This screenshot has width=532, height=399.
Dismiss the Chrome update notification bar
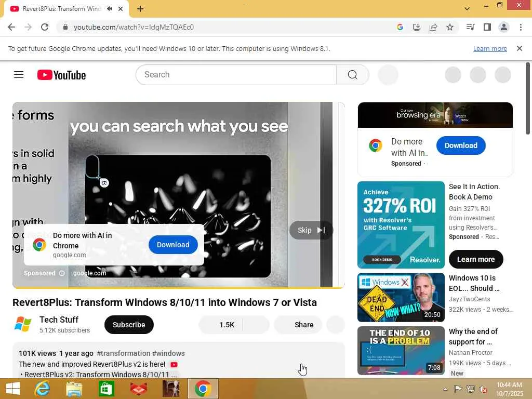coord(520,48)
